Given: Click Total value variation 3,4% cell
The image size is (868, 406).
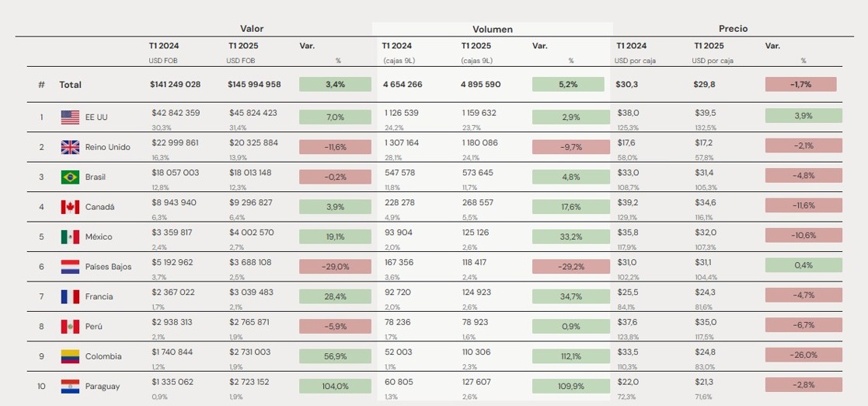Looking at the screenshot, I should click(x=335, y=85).
